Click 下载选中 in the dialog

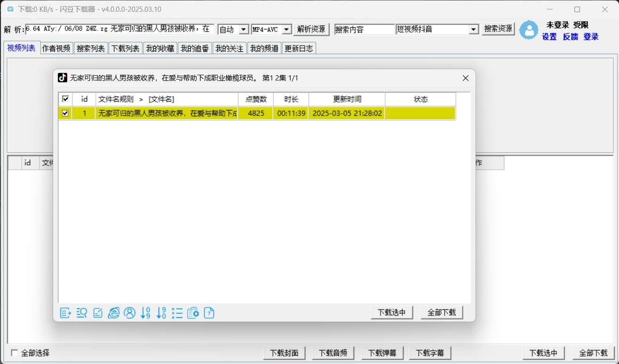point(392,313)
